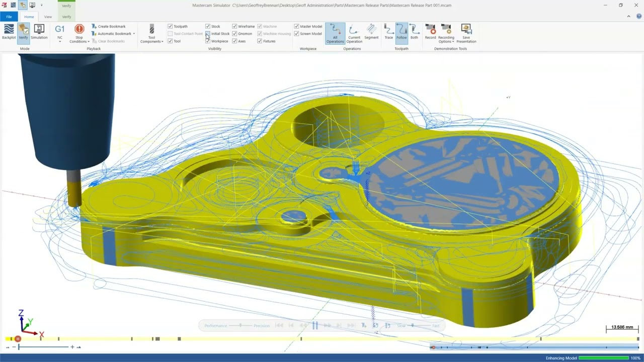Click the Tool Components icon
The image size is (644, 362).
(151, 29)
